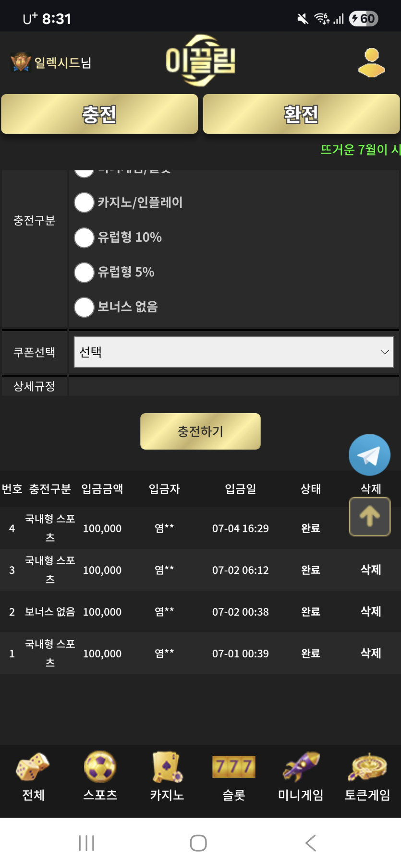Open 토큰게임 roulette icon

[x=367, y=767]
